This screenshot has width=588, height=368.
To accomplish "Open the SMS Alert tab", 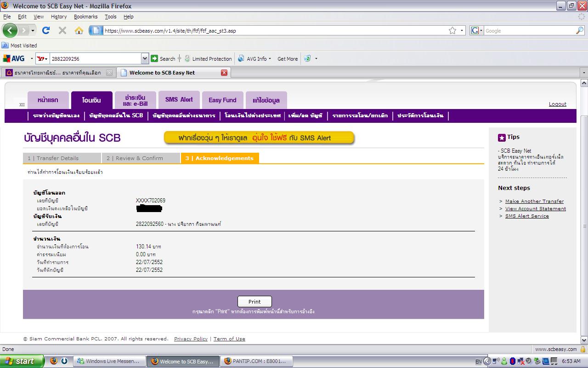I will (179, 100).
